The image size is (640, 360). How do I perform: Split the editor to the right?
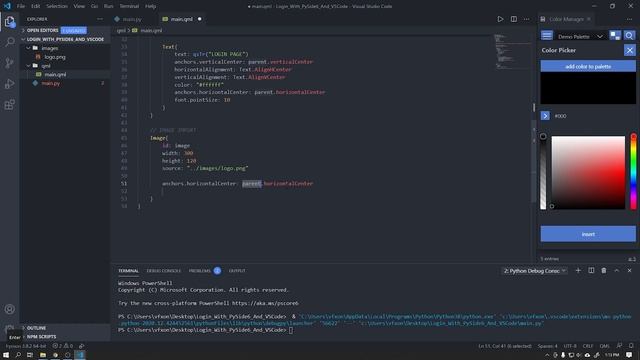(513, 19)
